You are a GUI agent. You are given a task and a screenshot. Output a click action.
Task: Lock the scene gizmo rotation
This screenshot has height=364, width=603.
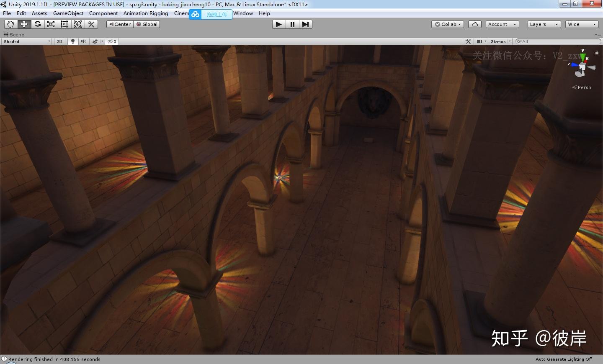pos(597,53)
